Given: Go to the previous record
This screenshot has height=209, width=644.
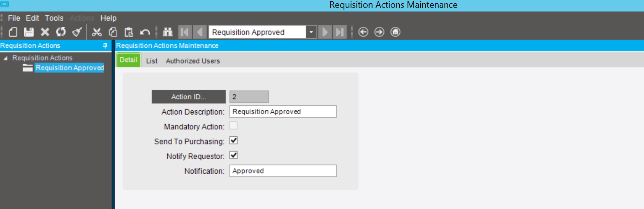Looking at the screenshot, I should click(x=200, y=32).
